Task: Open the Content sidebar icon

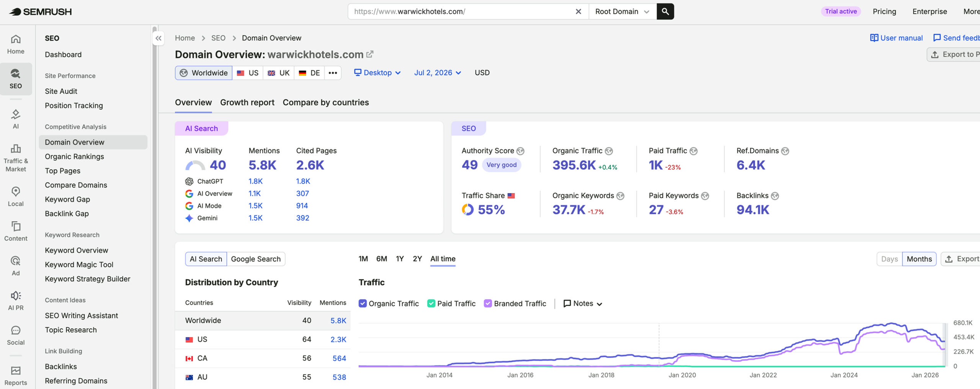Action: tap(16, 231)
